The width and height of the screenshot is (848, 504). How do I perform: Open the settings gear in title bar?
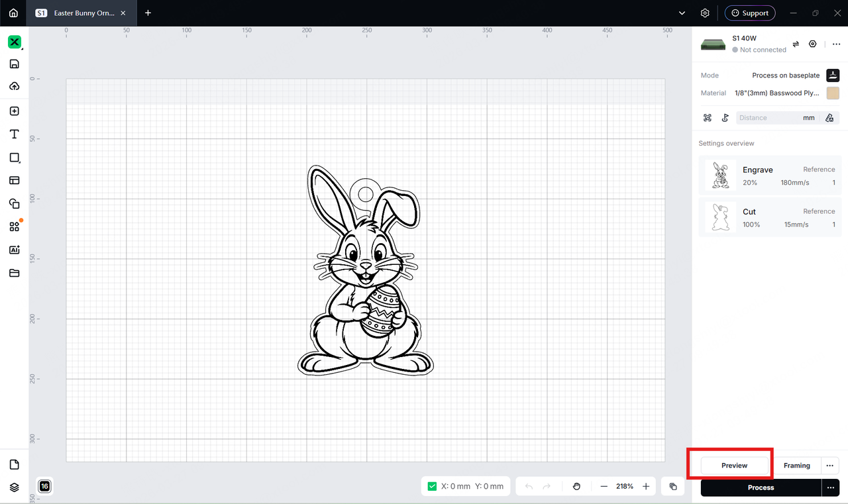[705, 13]
